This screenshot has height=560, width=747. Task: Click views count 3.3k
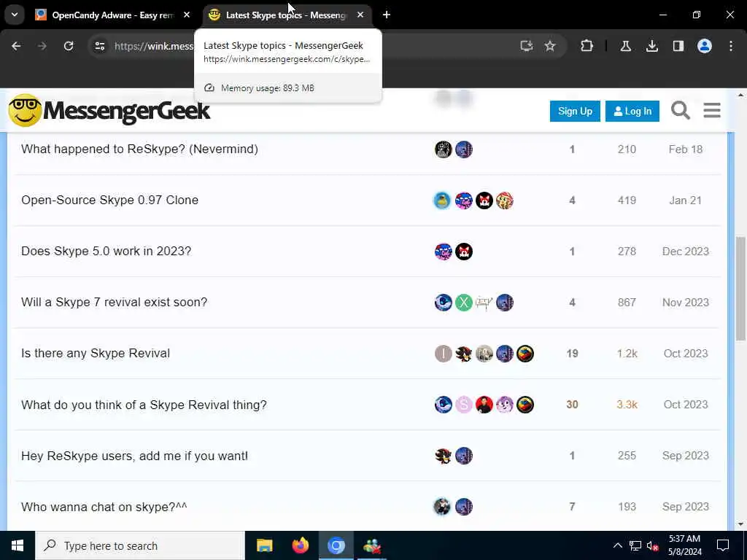pos(627,405)
